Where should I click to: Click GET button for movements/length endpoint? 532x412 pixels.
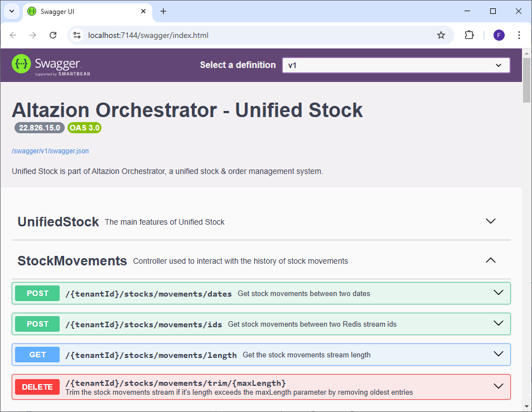point(37,355)
